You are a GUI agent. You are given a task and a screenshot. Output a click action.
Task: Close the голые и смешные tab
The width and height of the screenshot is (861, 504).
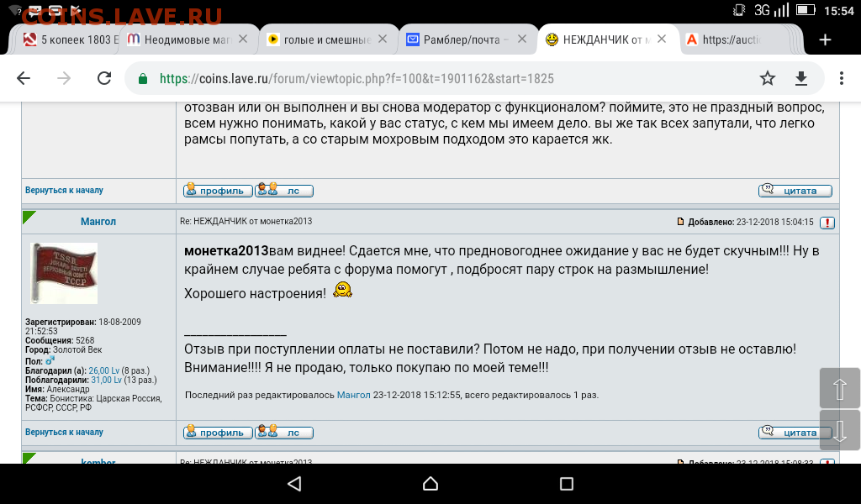[383, 39]
